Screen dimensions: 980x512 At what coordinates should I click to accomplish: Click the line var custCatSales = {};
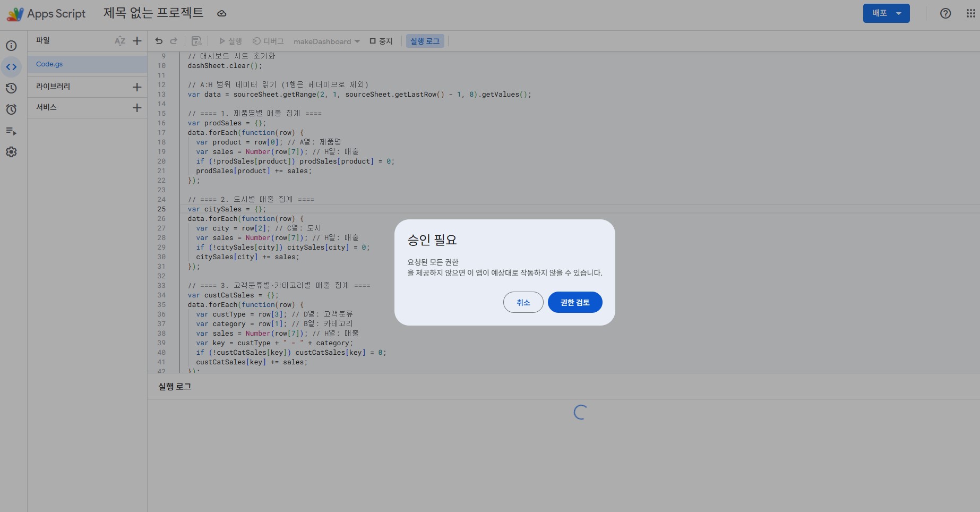coord(233,295)
